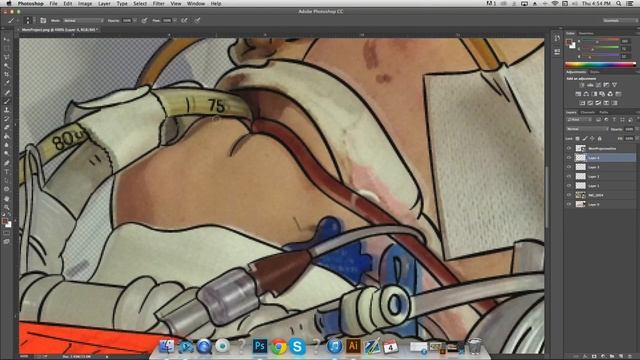Toggle lock all in Layers panel
This screenshot has width=640, height=360.
click(600, 139)
